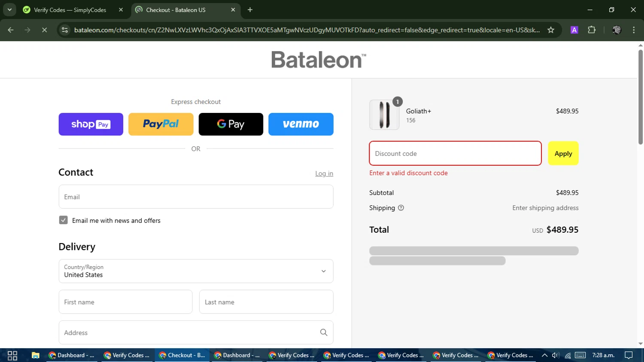Apply the discount code
This screenshot has height=362, width=644.
563,153
